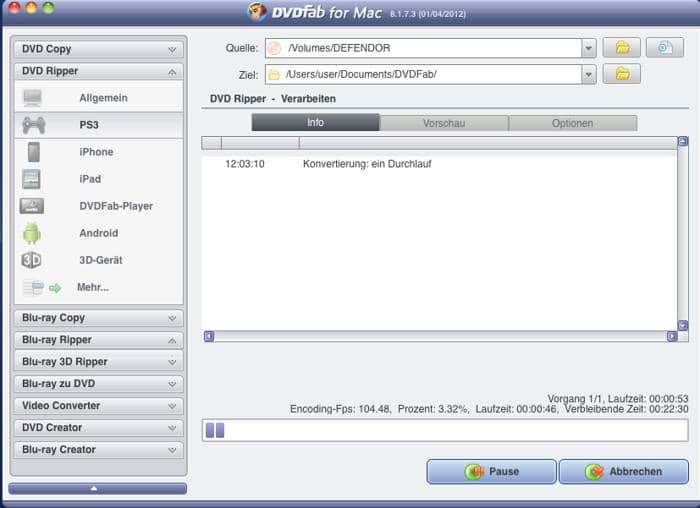The image size is (700, 508).
Task: Click scroll right arrow of log list
Action: point(672,336)
